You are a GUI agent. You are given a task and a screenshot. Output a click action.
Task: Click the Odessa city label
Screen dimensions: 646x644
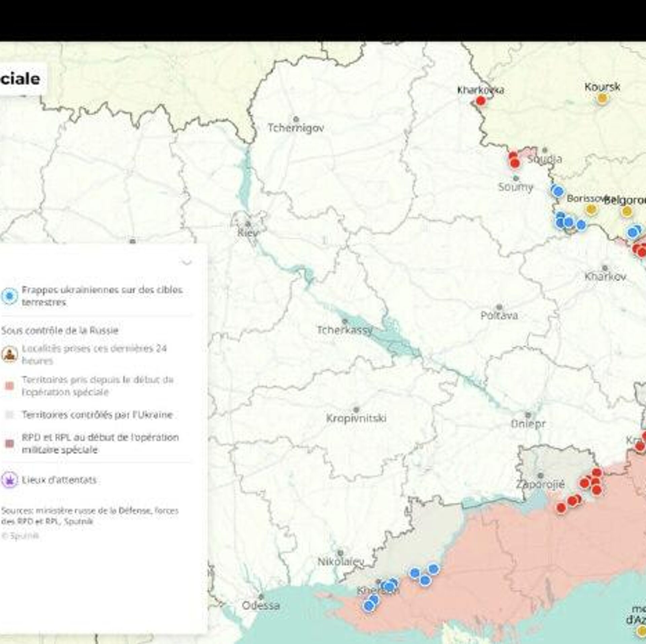(x=261, y=606)
